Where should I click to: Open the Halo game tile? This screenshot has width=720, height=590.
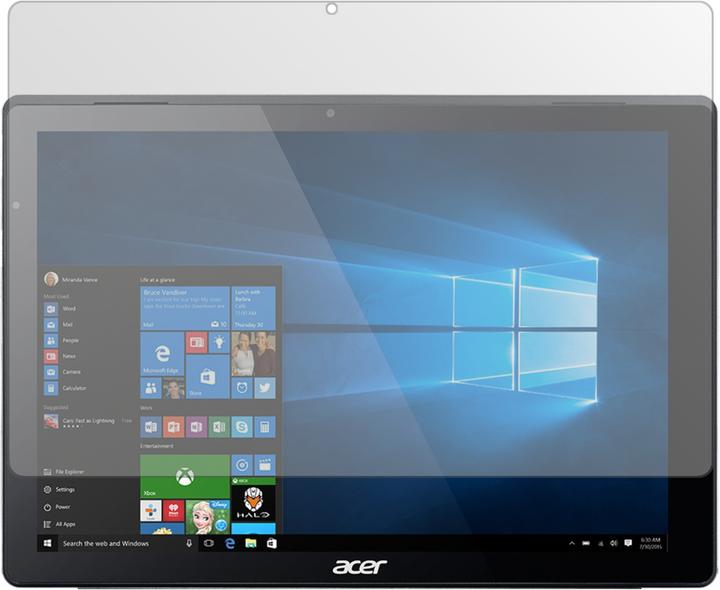253,499
